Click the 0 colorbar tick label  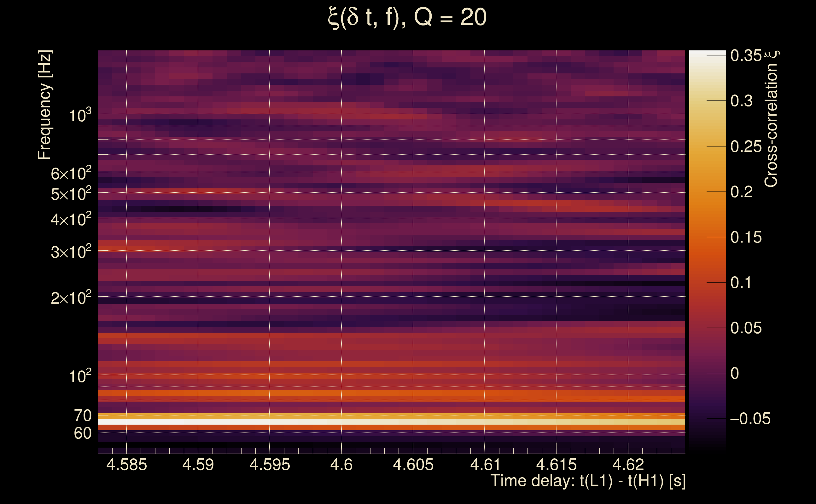735,373
